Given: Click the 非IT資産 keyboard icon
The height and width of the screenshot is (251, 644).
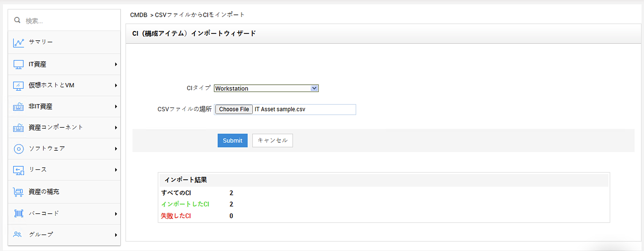Looking at the screenshot, I should pyautogui.click(x=18, y=107).
